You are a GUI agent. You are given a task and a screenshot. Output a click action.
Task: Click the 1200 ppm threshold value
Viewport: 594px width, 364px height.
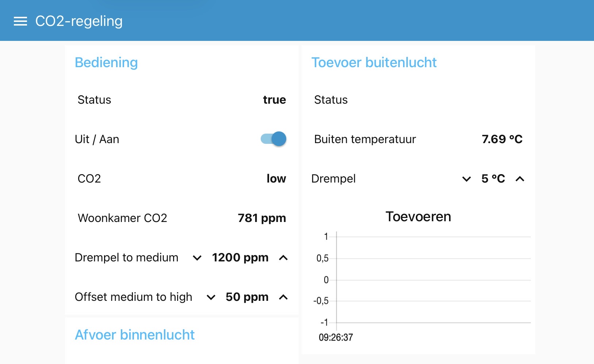pyautogui.click(x=240, y=258)
